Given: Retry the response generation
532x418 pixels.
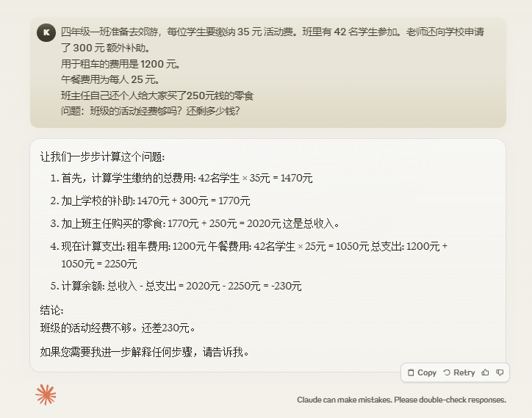Looking at the screenshot, I should tap(459, 372).
